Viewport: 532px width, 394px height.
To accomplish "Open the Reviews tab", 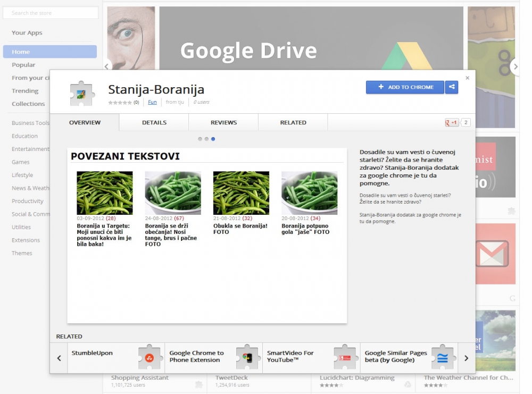I will [223, 123].
